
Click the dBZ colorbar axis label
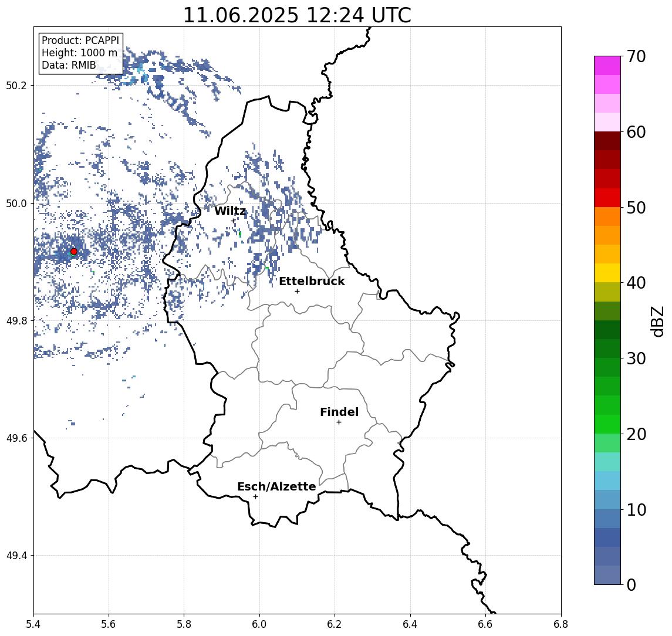tap(658, 321)
